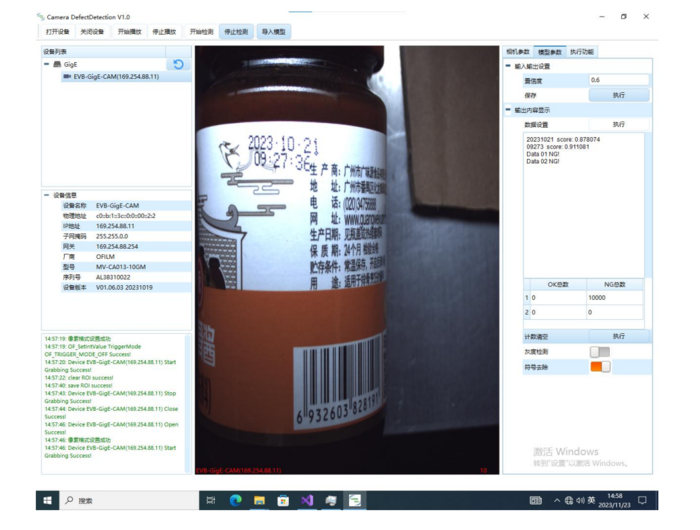This screenshot has width=700, height=530.
Task: Click the 置信度 input field showing 0.6
Action: 619,80
